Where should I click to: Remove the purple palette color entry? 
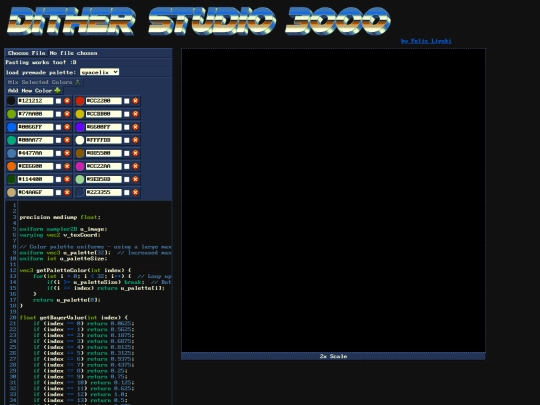point(135,127)
